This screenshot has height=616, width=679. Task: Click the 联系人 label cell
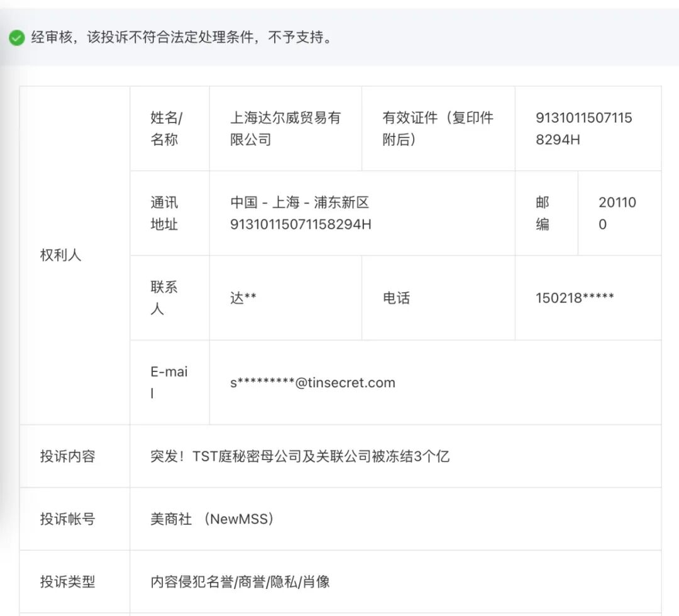coord(168,297)
